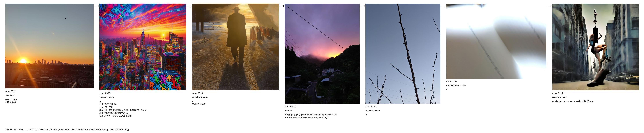Click the LEAF 0338 label

(105, 93)
